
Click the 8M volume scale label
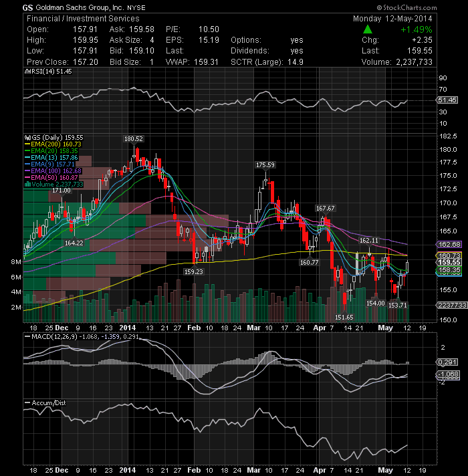pos(16,262)
